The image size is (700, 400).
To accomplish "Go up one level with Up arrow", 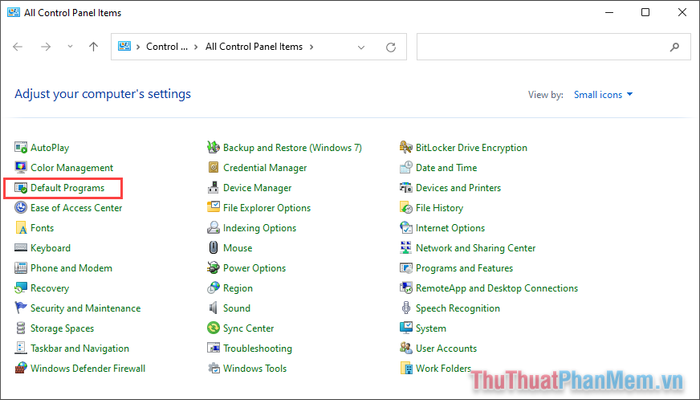I will coord(93,46).
